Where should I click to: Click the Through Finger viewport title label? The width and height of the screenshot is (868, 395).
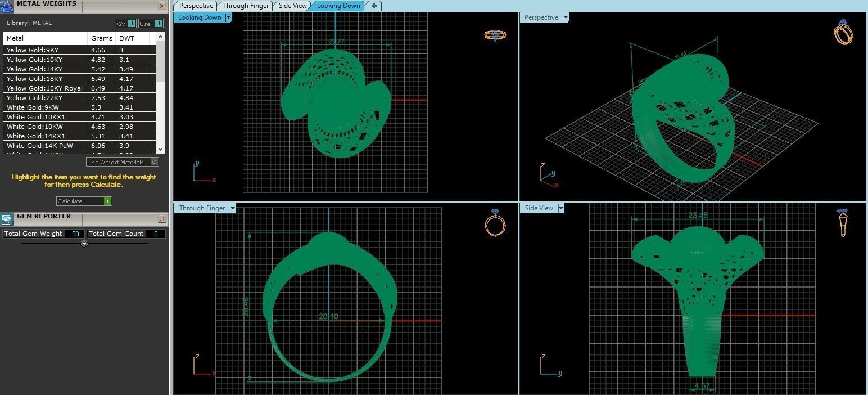point(202,208)
